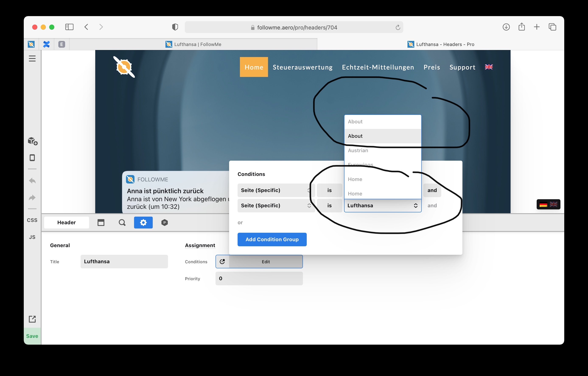Click the magnifier search icon in panel toolbar
Viewport: 588px width, 376px height.
122,222
